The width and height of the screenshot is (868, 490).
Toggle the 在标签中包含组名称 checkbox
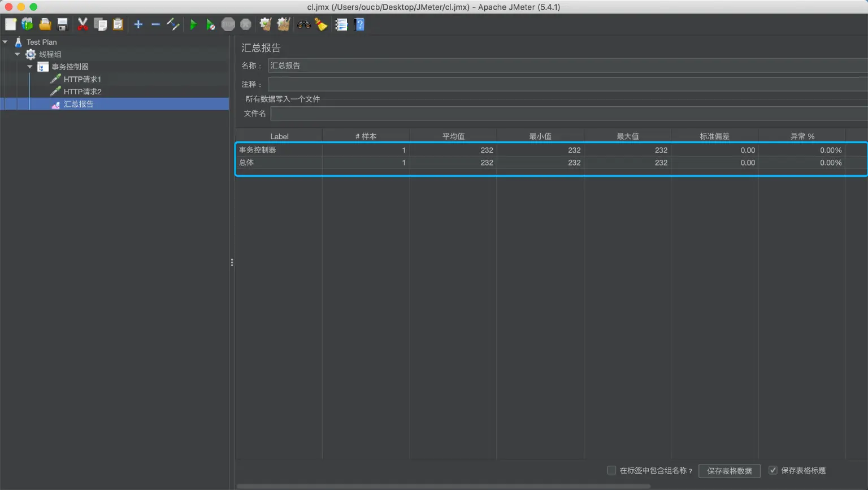click(611, 470)
